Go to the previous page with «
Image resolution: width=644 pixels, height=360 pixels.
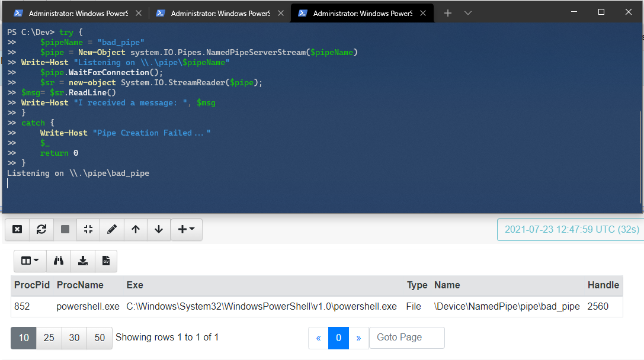click(318, 338)
